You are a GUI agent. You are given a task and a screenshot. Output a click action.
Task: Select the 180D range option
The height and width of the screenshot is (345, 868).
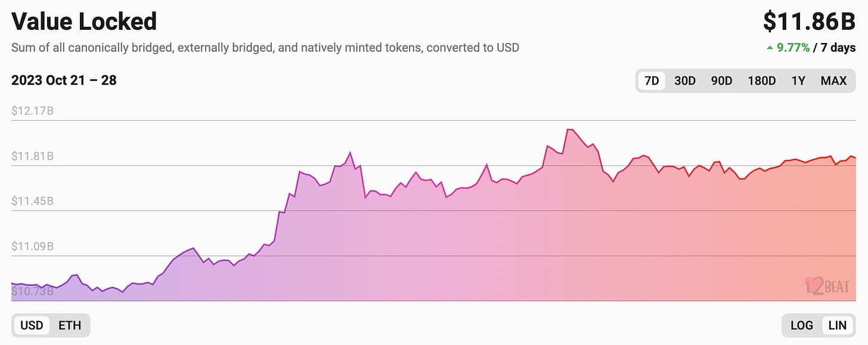[761, 81]
